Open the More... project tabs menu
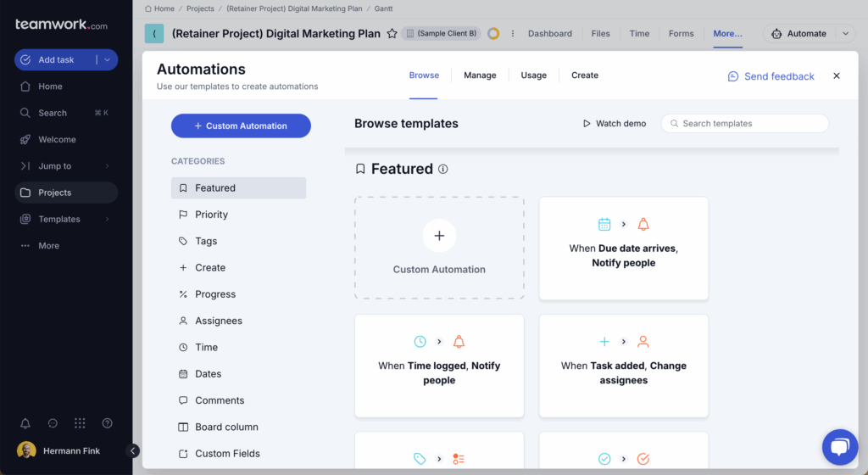Image resolution: width=868 pixels, height=475 pixels. pos(727,34)
